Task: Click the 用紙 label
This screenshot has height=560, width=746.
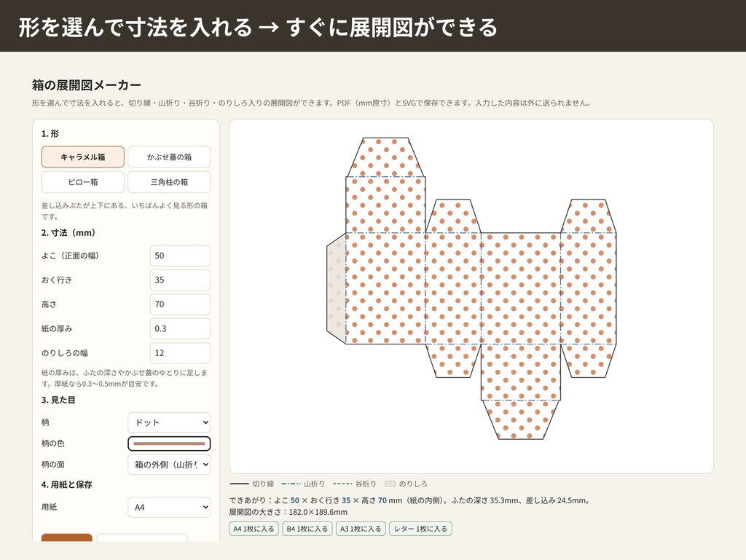Action: click(x=49, y=508)
